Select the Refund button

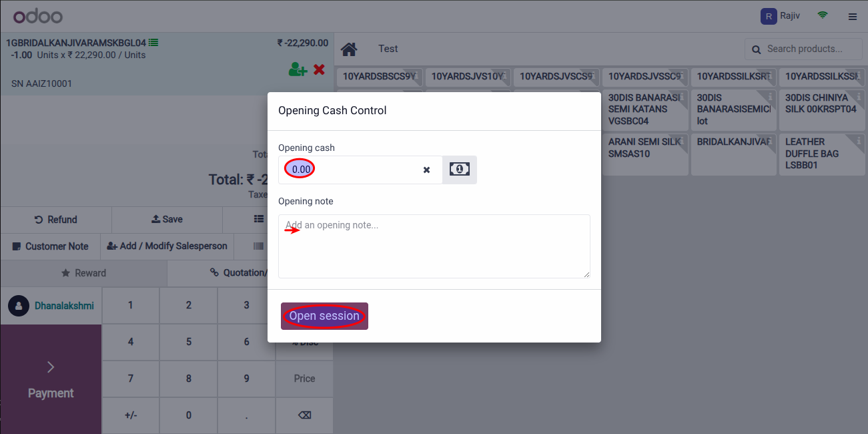point(56,219)
